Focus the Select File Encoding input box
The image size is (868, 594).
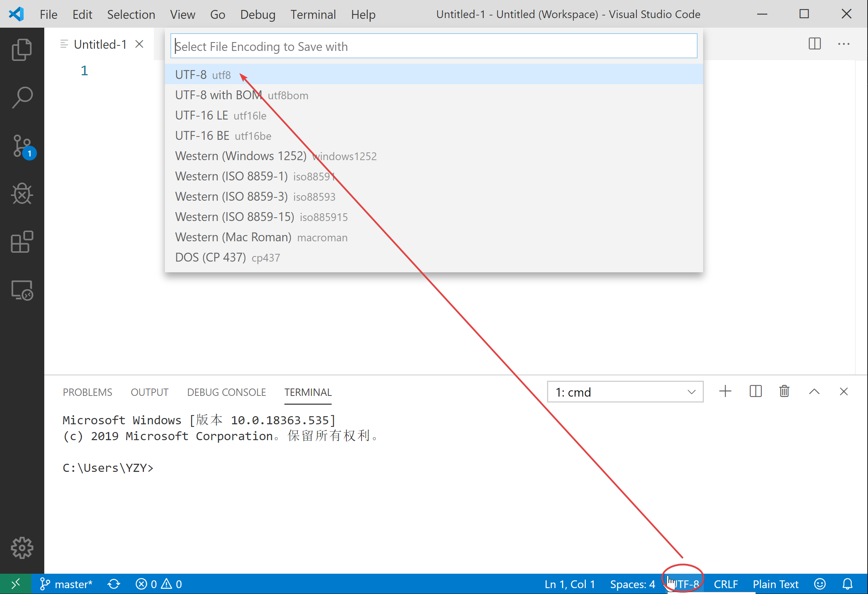point(433,46)
